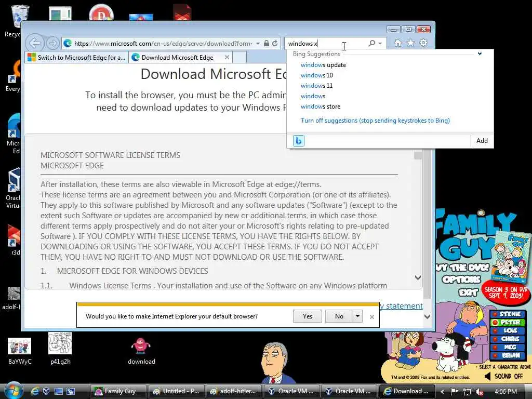
Task: Click the Bing provider icon in suggestions panel
Action: click(299, 140)
